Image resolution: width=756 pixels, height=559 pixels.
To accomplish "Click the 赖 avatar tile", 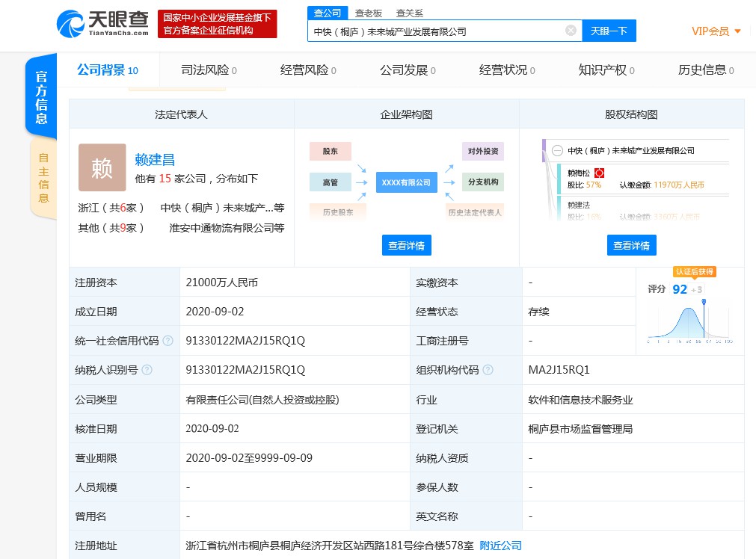I will click(102, 167).
